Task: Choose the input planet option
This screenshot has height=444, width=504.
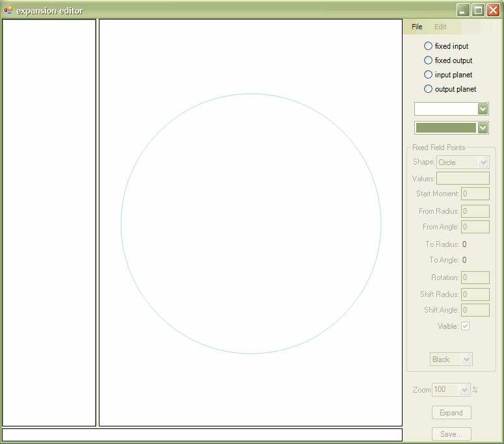Action: [x=448, y=75]
